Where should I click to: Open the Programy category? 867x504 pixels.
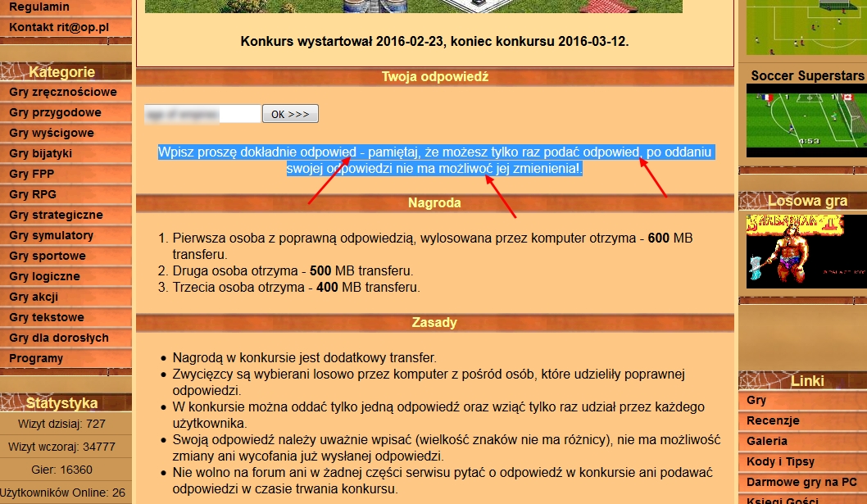click(36, 358)
